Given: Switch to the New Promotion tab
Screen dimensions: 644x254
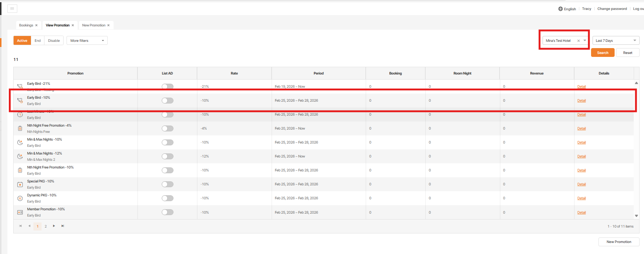Looking at the screenshot, I should (x=94, y=25).
